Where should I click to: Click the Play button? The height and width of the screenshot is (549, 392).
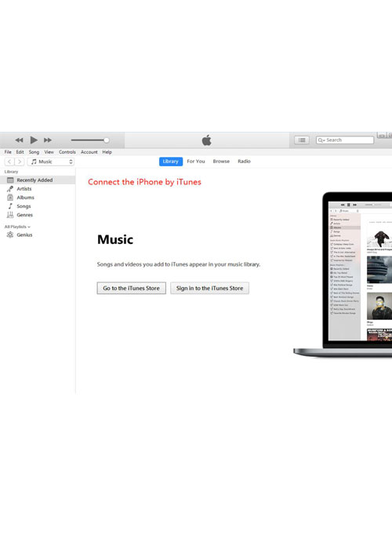click(34, 140)
